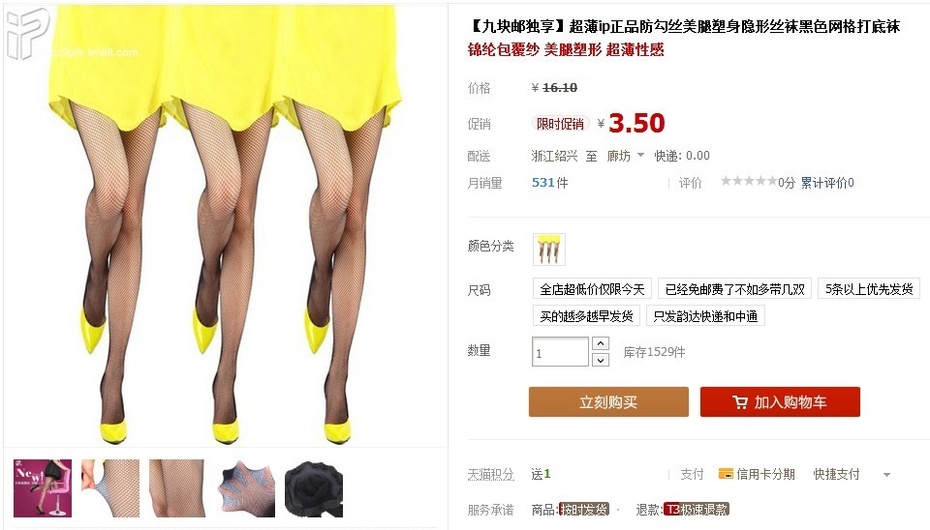View the black folded stockings thumbnail
This screenshot has width=930, height=530.
[x=314, y=488]
